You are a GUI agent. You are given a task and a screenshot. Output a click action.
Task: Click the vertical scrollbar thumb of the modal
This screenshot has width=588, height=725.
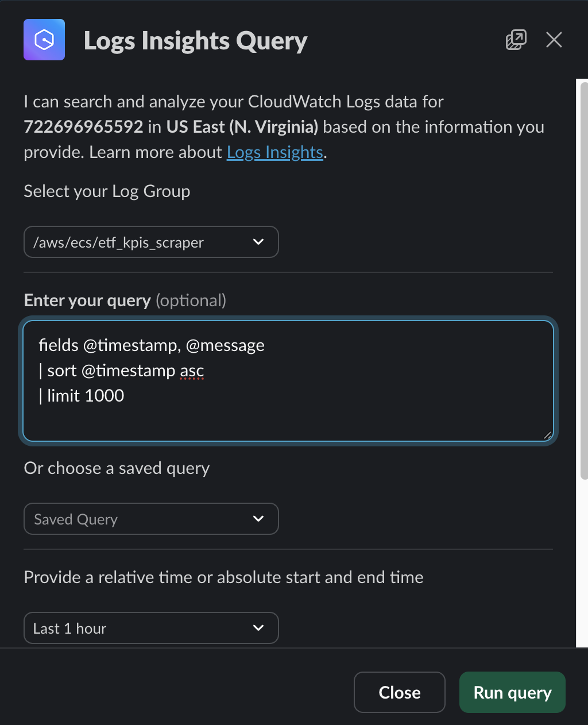pyautogui.click(x=584, y=280)
